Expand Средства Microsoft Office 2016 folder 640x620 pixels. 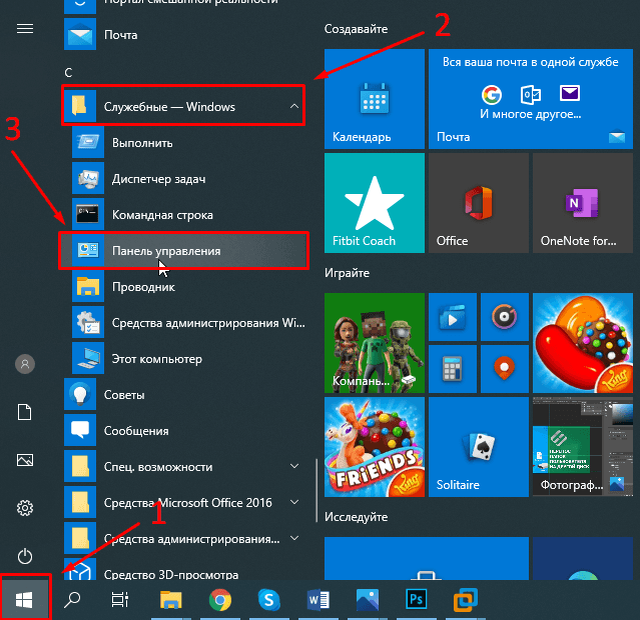(184, 502)
